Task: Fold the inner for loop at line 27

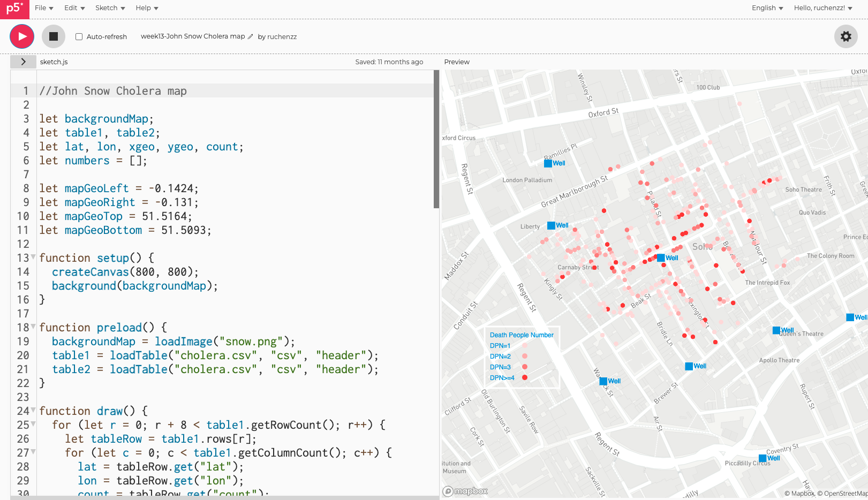Action: pyautogui.click(x=33, y=452)
